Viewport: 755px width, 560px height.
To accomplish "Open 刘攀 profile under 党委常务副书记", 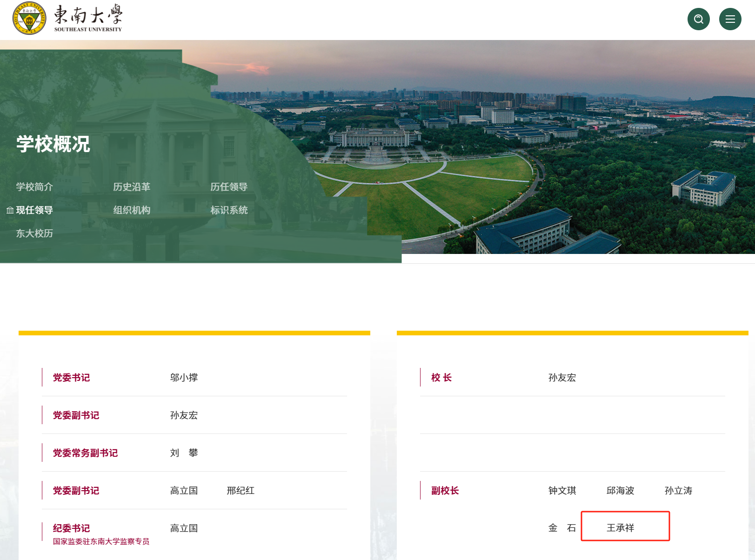I will [x=184, y=453].
